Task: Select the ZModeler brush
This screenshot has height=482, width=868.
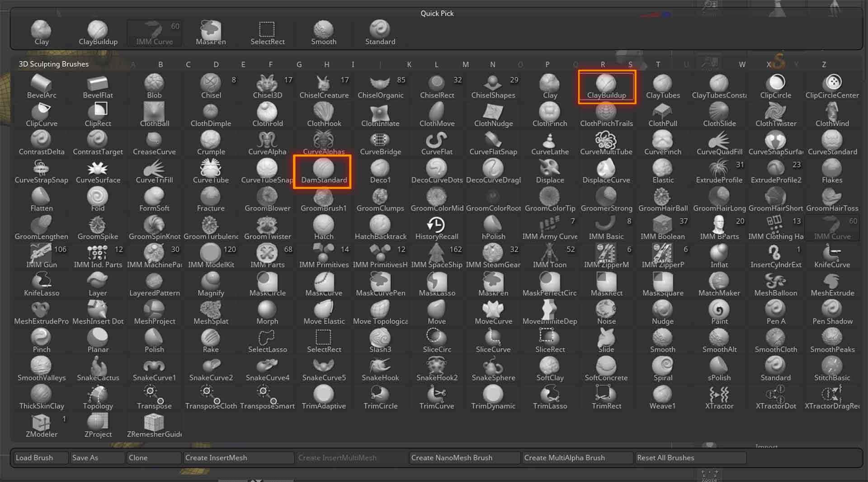Action: 41,426
